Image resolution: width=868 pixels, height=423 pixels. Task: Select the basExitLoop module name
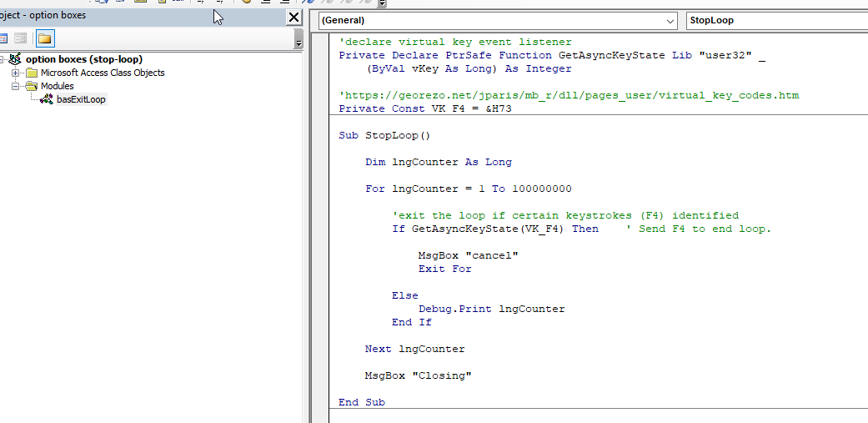[81, 99]
